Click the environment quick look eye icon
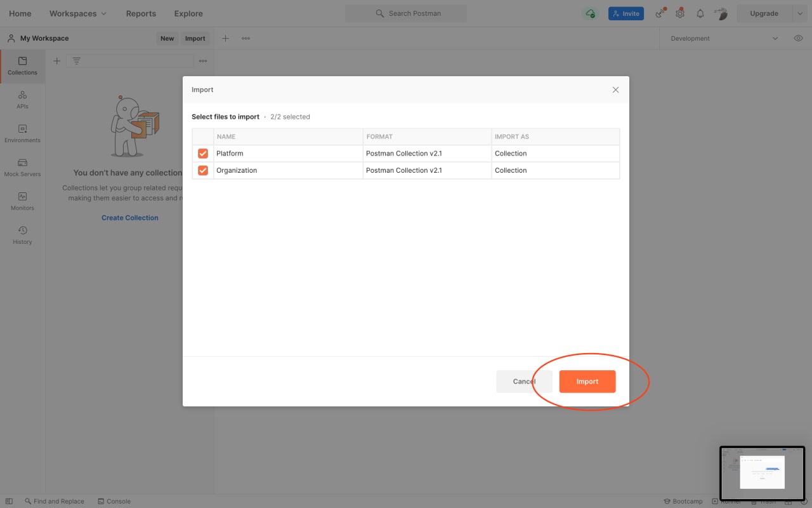This screenshot has height=508, width=812. click(799, 38)
